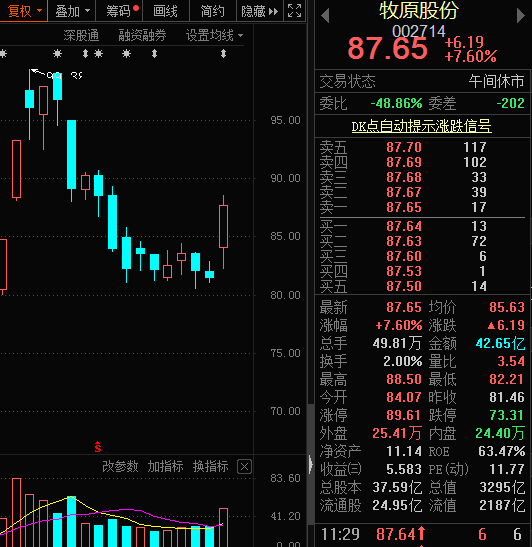Click the 11:29 tick trade row

click(x=422, y=534)
